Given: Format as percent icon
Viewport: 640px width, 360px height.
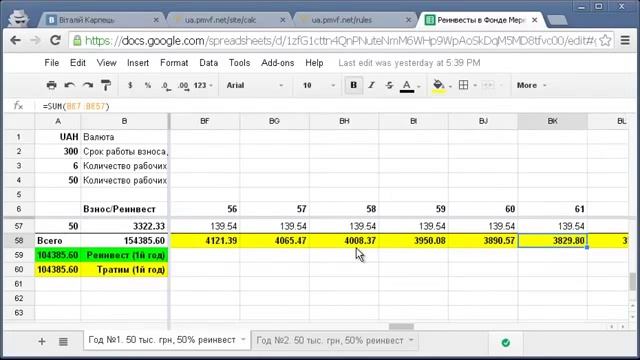Looking at the screenshot, I should click(148, 85).
